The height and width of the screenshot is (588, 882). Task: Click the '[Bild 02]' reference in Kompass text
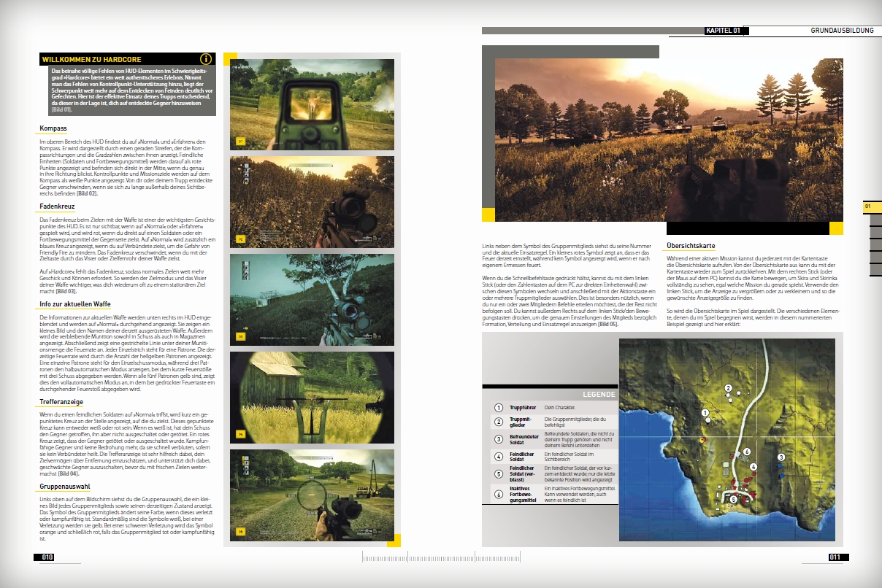point(86,193)
